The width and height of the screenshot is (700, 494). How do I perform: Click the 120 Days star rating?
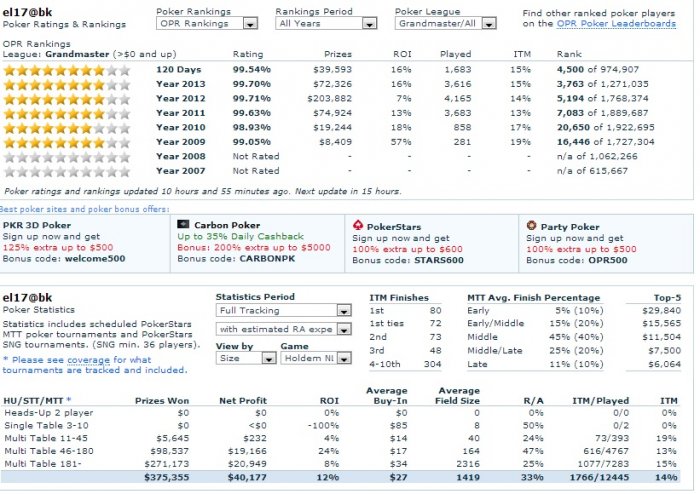pyautogui.click(x=67, y=70)
